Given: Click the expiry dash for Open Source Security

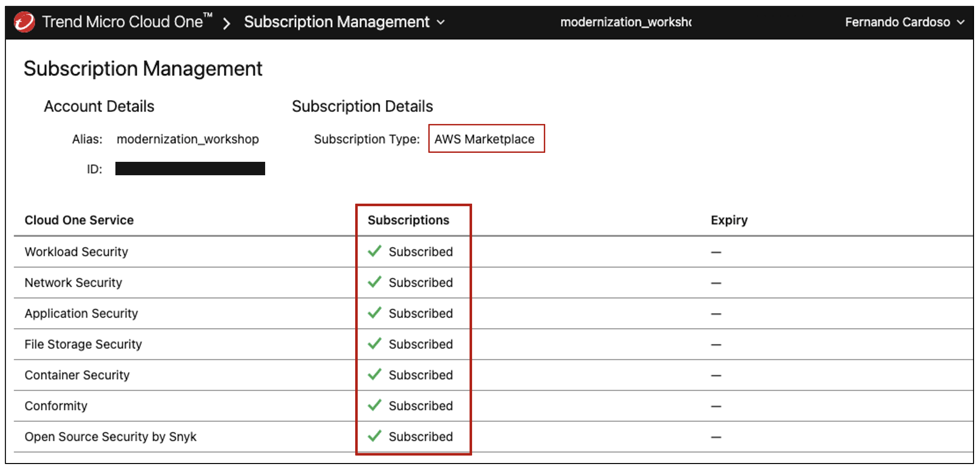Looking at the screenshot, I should [x=716, y=438].
